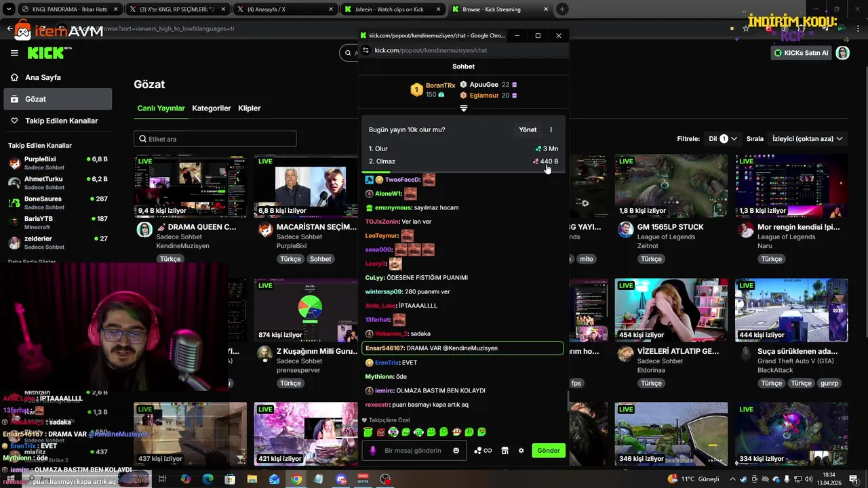This screenshot has width=868, height=488.
Task: Click ApuuGee on the gifter leaderboard
Action: tap(484, 85)
